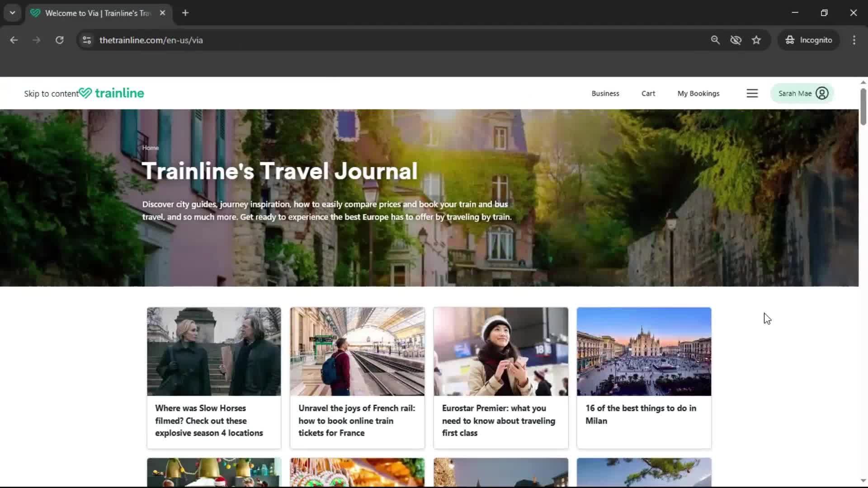Toggle the third-party cookies eye icon
The width and height of the screenshot is (868, 488).
click(x=736, y=40)
